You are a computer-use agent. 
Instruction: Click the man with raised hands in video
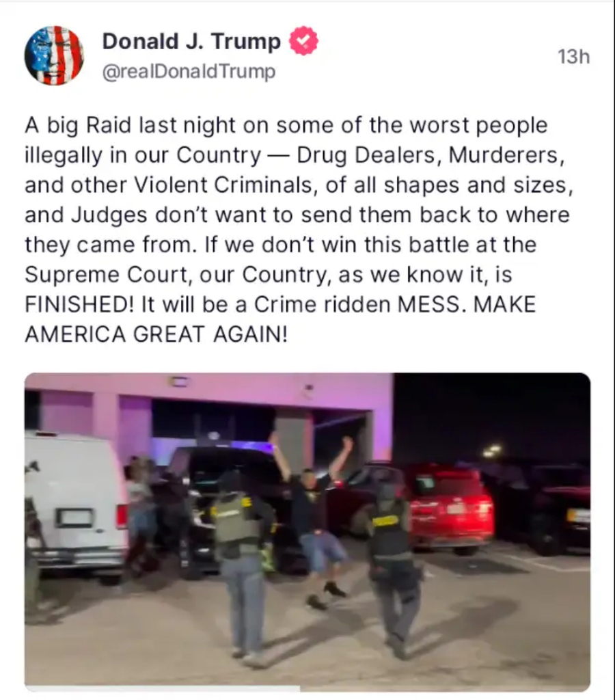(314, 518)
